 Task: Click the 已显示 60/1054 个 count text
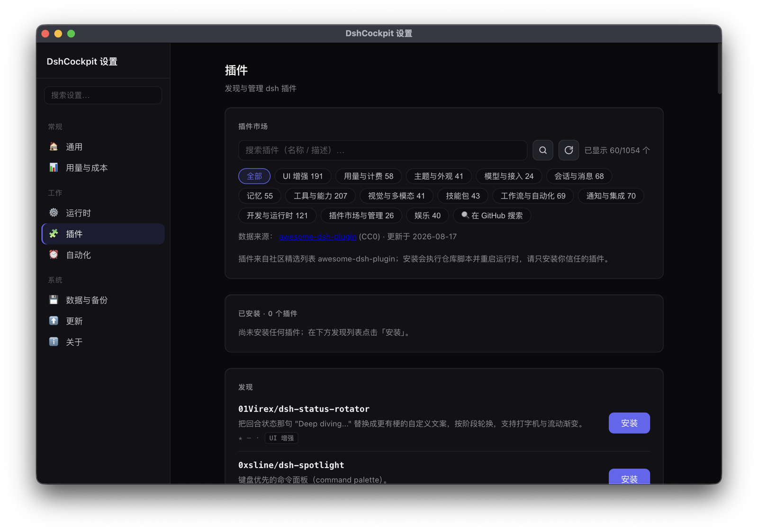coord(617,150)
